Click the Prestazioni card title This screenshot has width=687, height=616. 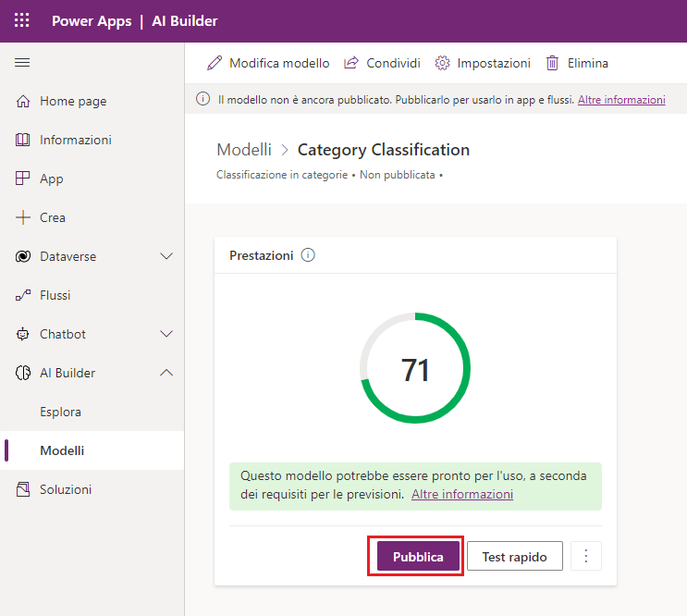[261, 255]
